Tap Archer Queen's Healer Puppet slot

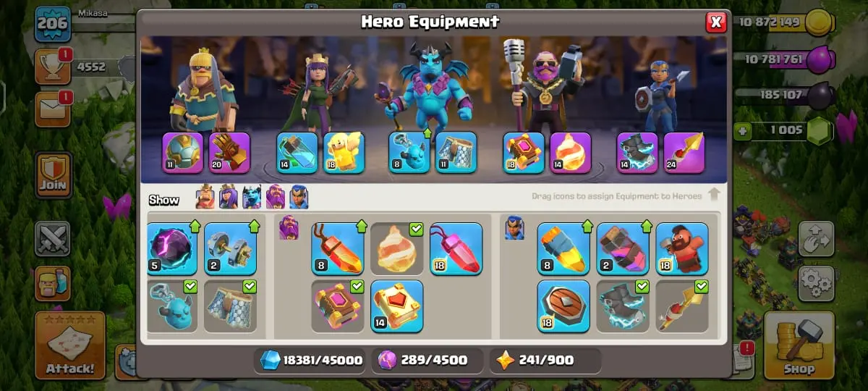click(x=344, y=153)
